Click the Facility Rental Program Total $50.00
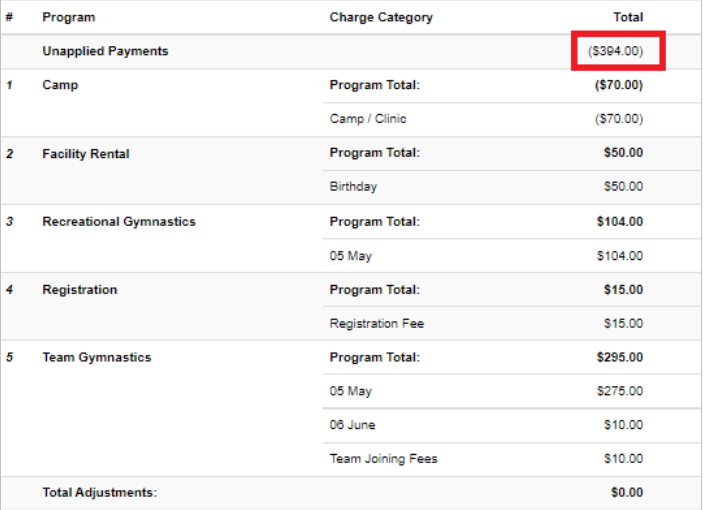This screenshot has height=510, width=704. pyautogui.click(x=624, y=153)
